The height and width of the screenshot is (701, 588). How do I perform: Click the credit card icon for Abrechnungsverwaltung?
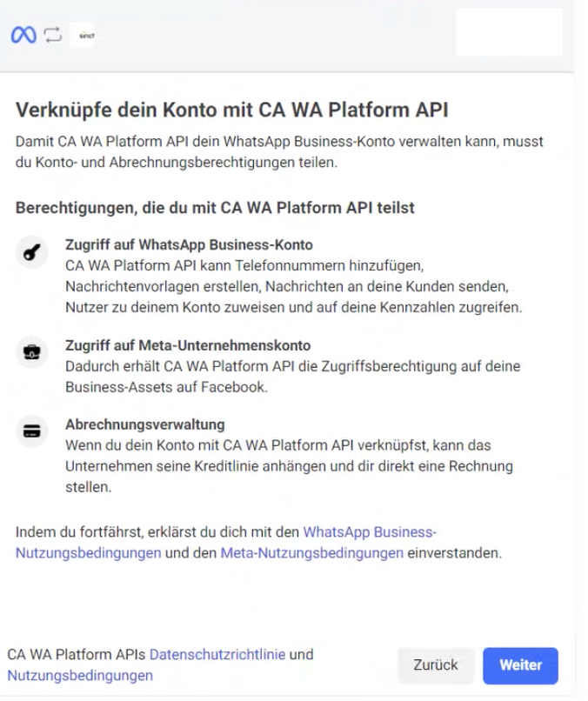click(x=31, y=431)
